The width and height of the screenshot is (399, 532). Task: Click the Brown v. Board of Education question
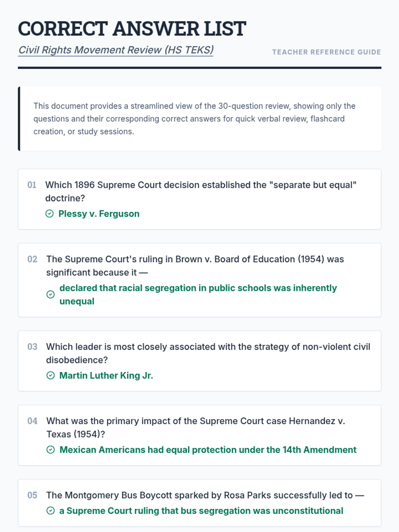(x=195, y=266)
